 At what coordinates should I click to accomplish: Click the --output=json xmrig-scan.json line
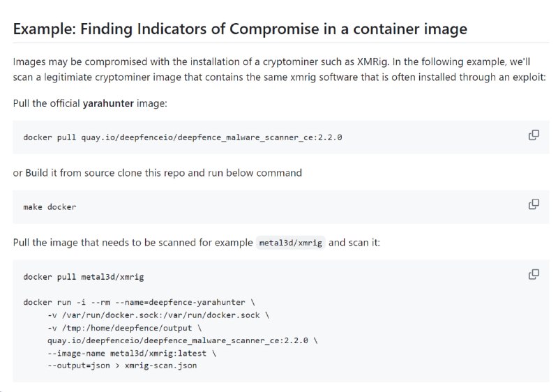[122, 365]
